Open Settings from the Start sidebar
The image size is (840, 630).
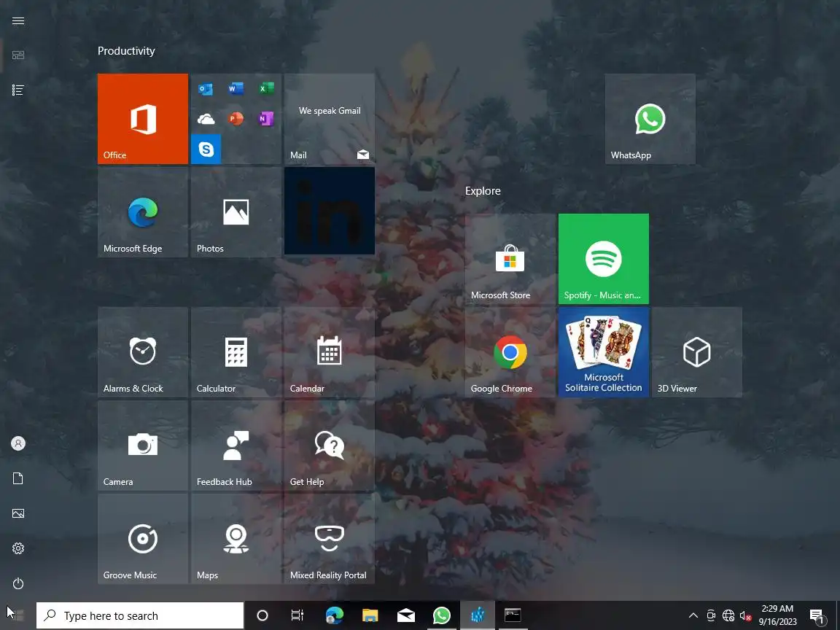tap(18, 548)
